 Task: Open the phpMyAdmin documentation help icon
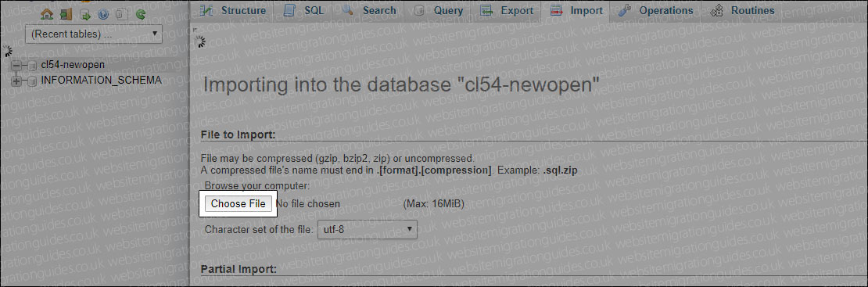click(x=103, y=14)
